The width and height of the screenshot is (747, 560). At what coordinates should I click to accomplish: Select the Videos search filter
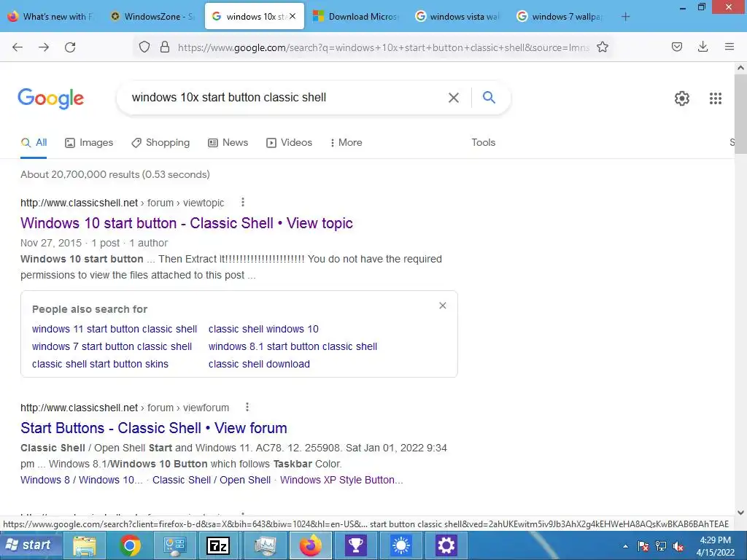click(289, 142)
